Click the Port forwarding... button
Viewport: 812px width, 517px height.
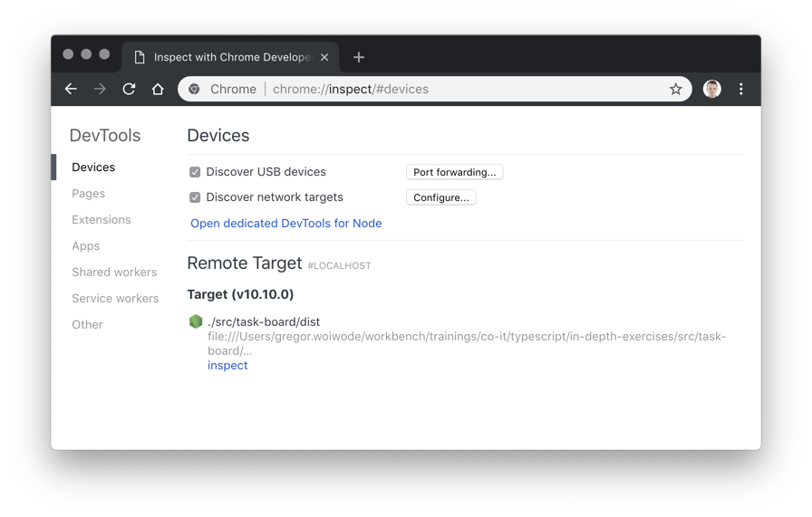(x=455, y=172)
